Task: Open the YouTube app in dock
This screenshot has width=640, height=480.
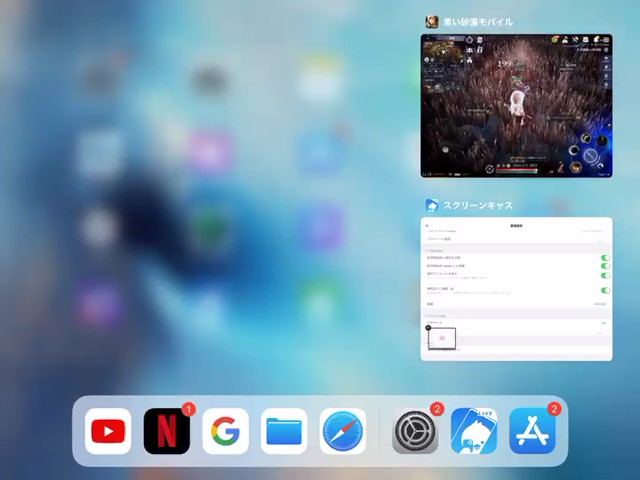Action: 108,431
